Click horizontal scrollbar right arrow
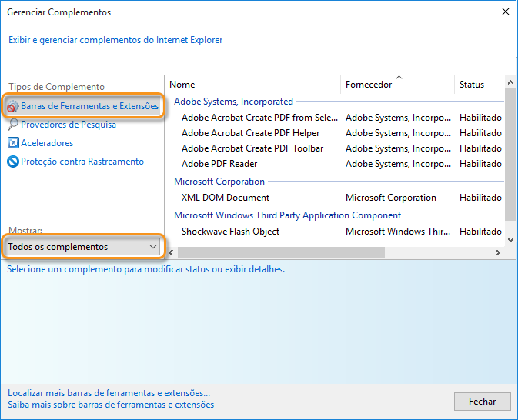The height and width of the screenshot is (420, 518). tap(498, 253)
